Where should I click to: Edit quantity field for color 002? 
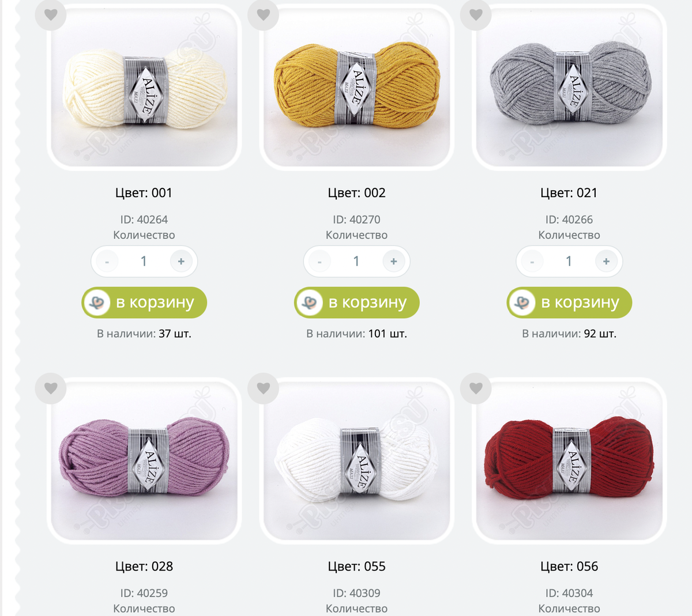(x=356, y=262)
